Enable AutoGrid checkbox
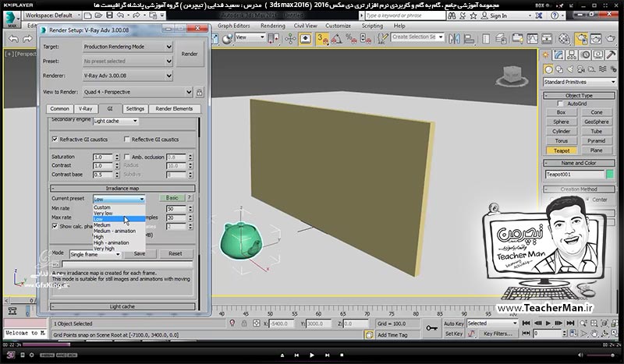 point(560,104)
